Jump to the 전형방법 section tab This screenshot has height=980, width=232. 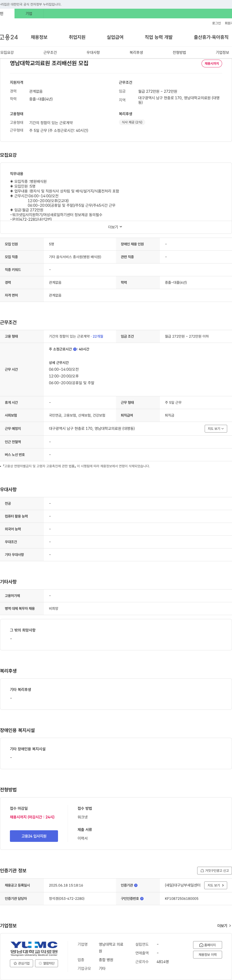click(179, 52)
